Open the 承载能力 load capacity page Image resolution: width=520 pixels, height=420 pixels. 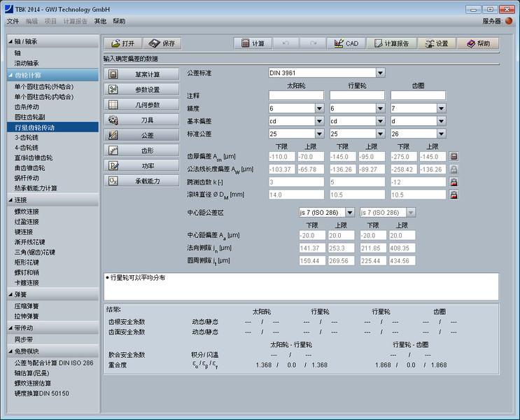point(142,181)
